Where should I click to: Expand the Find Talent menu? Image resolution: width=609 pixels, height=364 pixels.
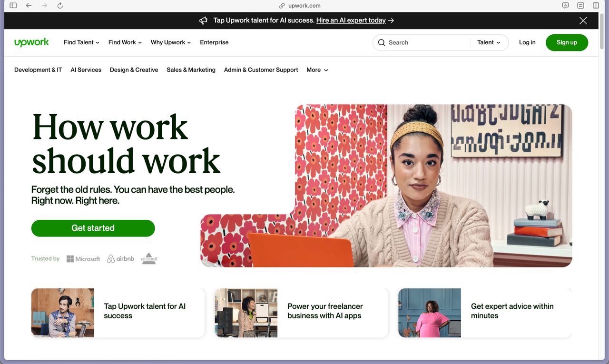click(81, 42)
